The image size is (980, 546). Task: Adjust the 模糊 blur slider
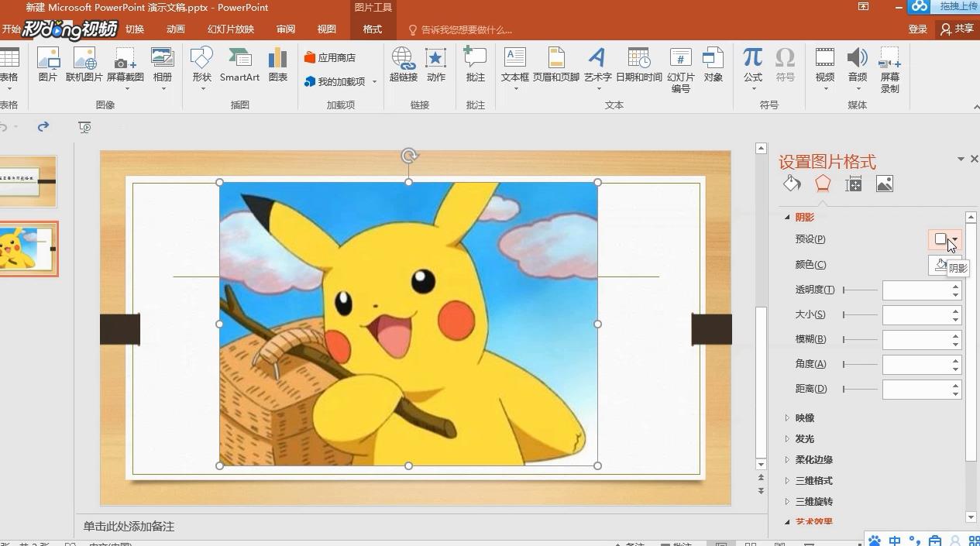[860, 340]
